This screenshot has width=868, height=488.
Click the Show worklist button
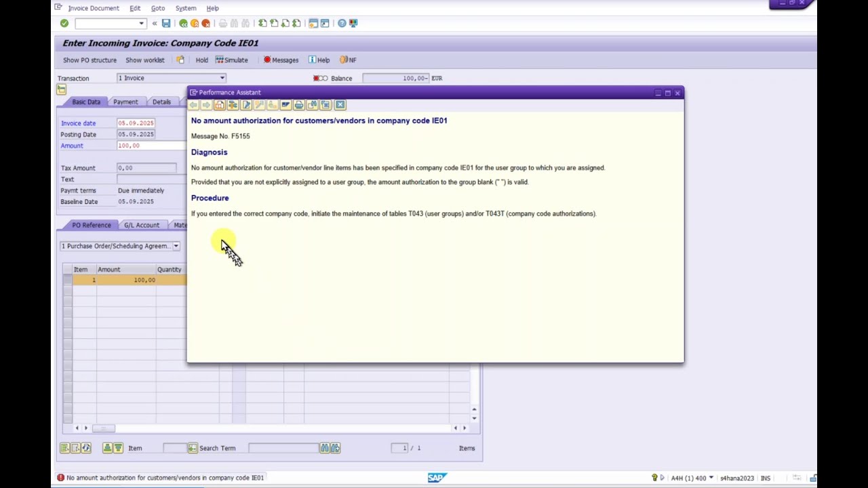[x=145, y=60]
